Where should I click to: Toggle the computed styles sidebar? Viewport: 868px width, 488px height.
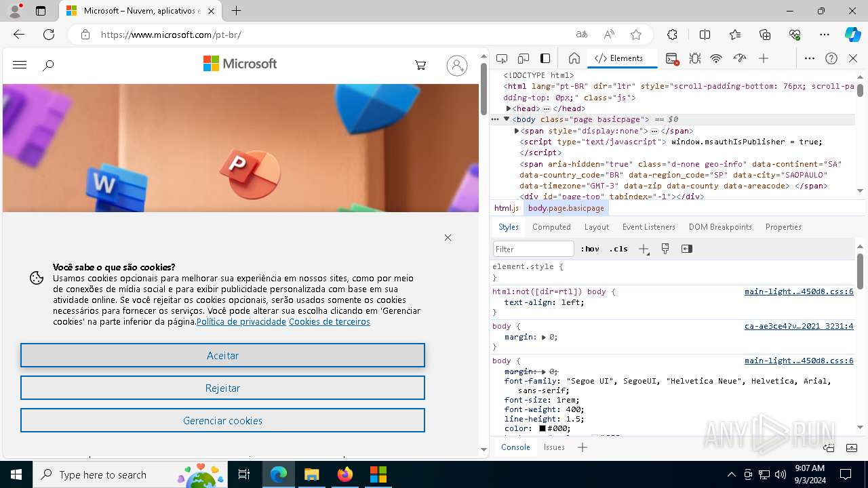[687, 249]
